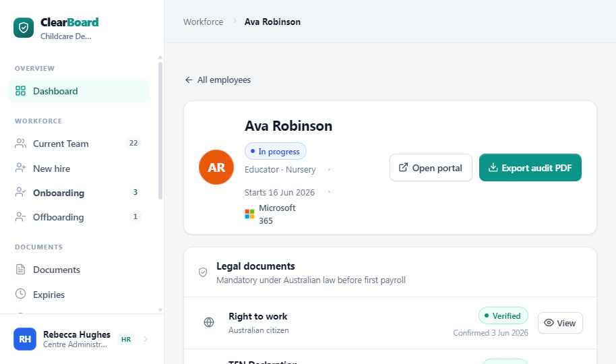Click the RH user avatar
The image size is (616, 364).
coord(25,339)
